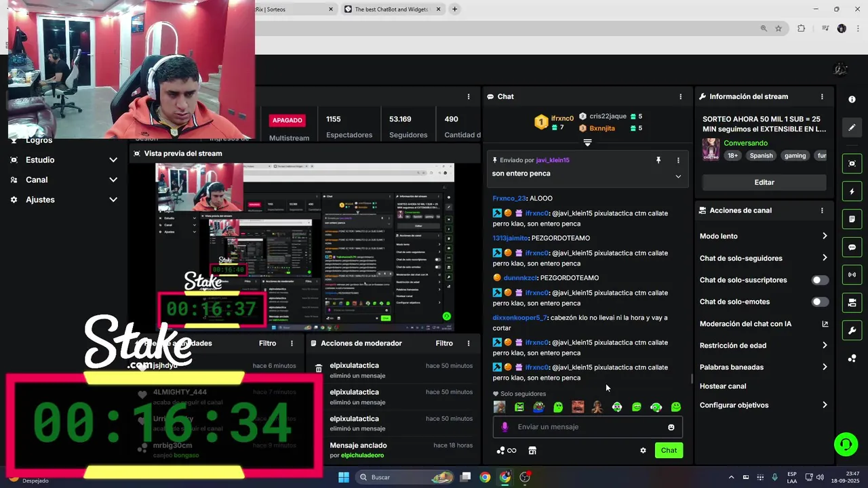Open Restricción de edad options
The height and width of the screenshot is (488, 868).
click(764, 346)
